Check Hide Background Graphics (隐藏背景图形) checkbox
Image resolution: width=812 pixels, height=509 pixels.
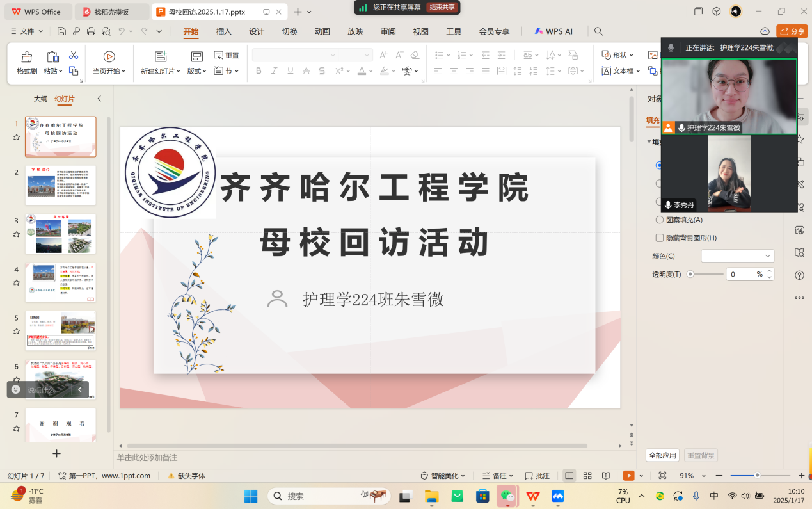pos(660,238)
